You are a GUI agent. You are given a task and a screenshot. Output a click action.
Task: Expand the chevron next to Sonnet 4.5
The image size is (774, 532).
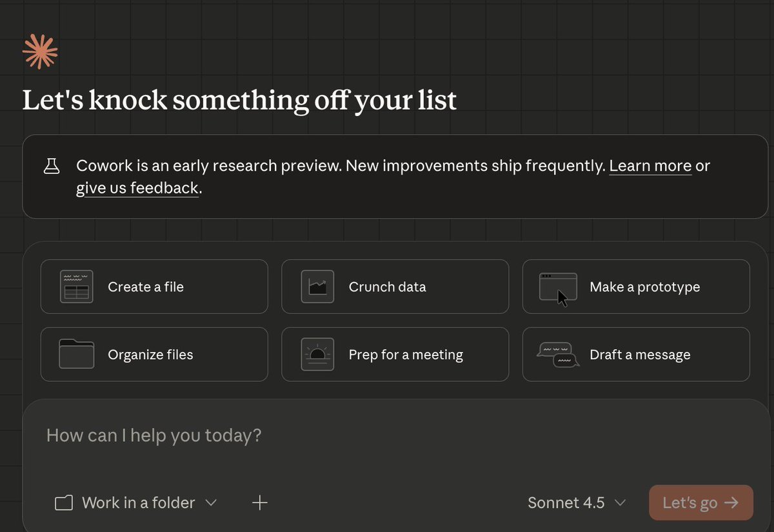tap(620, 503)
